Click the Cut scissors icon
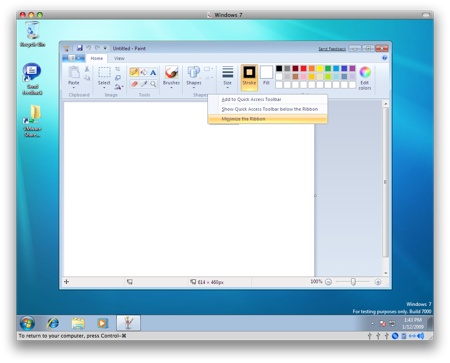450x363 pixels. click(x=87, y=69)
